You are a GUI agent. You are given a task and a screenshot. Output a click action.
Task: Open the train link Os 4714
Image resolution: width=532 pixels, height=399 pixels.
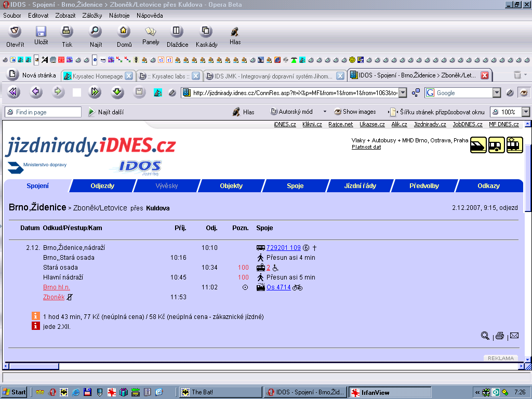(x=278, y=287)
